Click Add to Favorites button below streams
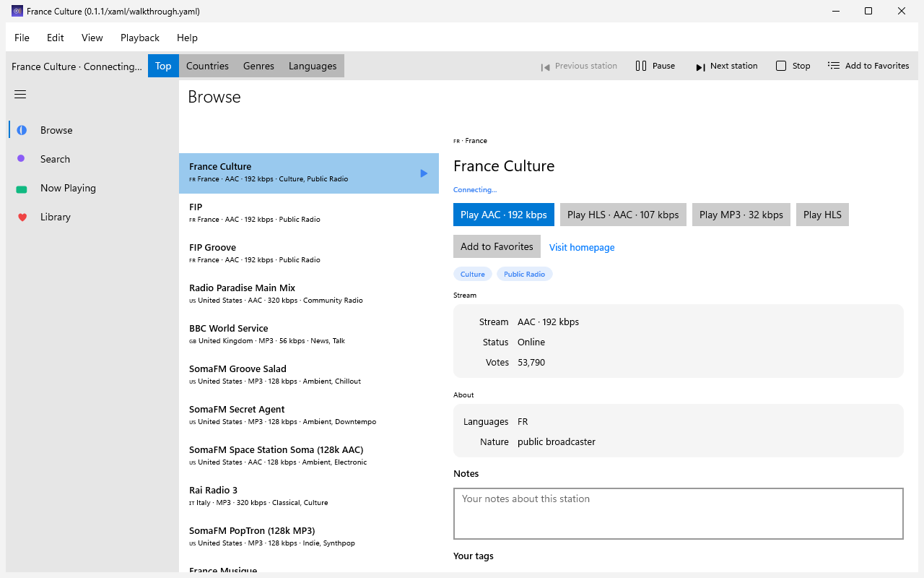924x578 pixels. [x=497, y=246]
